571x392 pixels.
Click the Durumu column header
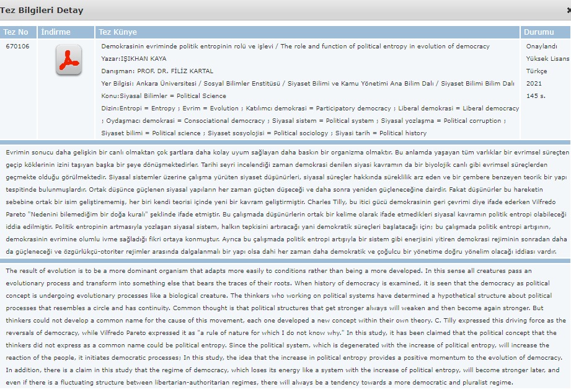pos(546,32)
